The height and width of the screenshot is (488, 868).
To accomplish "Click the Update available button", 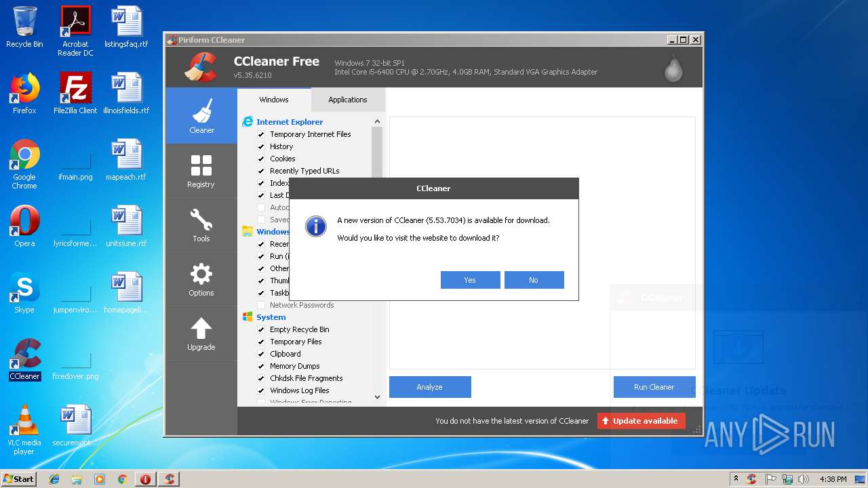I will (642, 421).
